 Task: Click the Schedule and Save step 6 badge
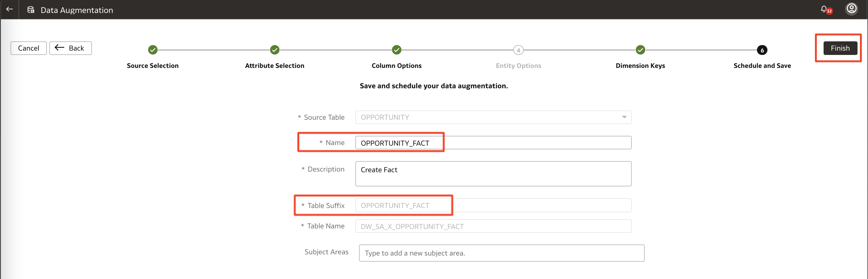762,50
